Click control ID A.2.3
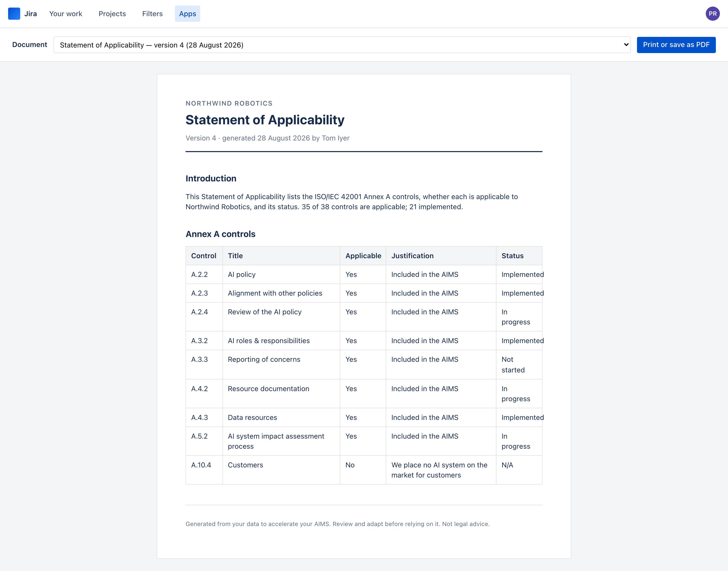 pyautogui.click(x=199, y=293)
